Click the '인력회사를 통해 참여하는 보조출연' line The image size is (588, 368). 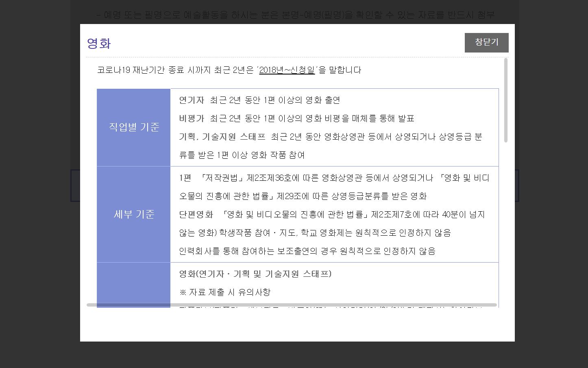coord(307,251)
